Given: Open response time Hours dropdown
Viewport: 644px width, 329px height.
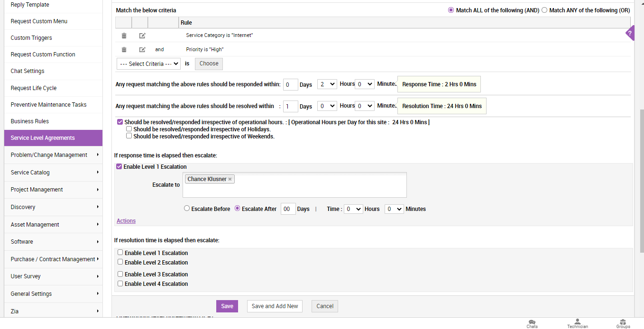Looking at the screenshot, I should [327, 84].
